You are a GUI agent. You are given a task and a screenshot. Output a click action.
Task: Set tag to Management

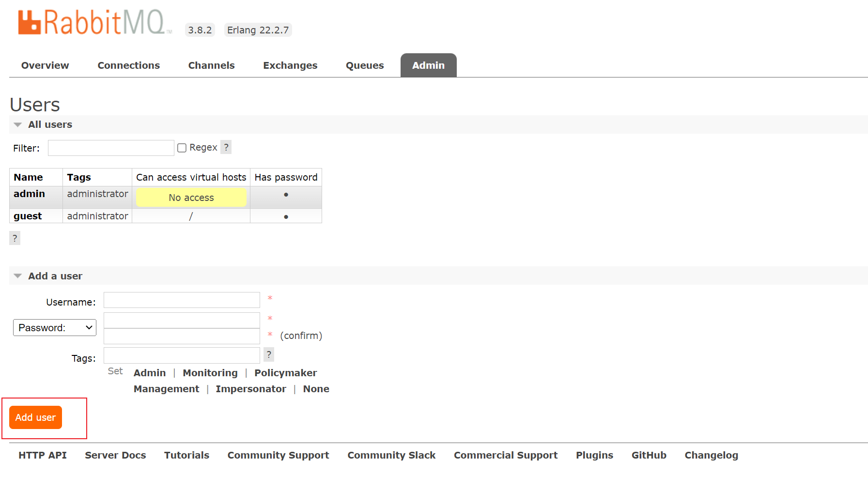tap(166, 389)
